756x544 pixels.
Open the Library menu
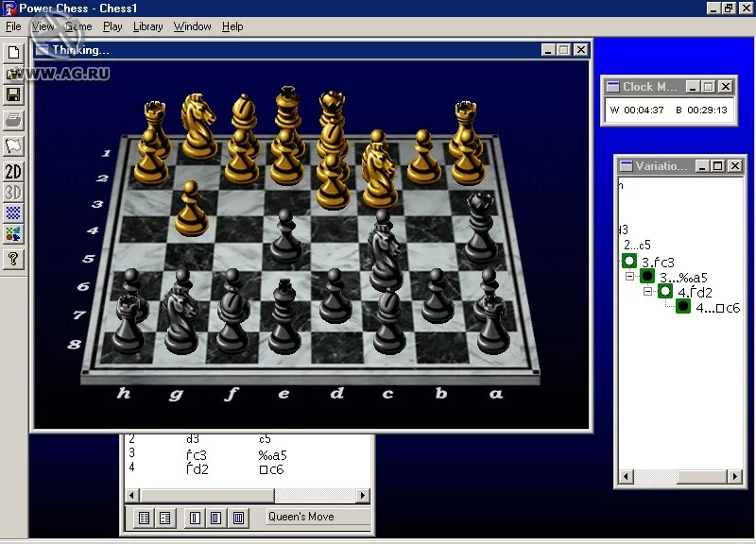tap(147, 26)
